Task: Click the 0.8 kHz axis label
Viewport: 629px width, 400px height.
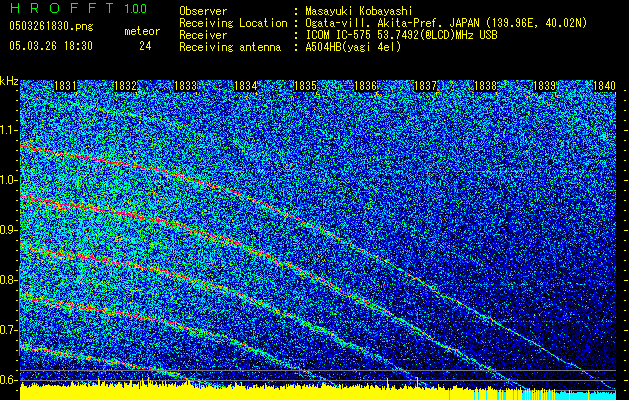Action: [8, 280]
